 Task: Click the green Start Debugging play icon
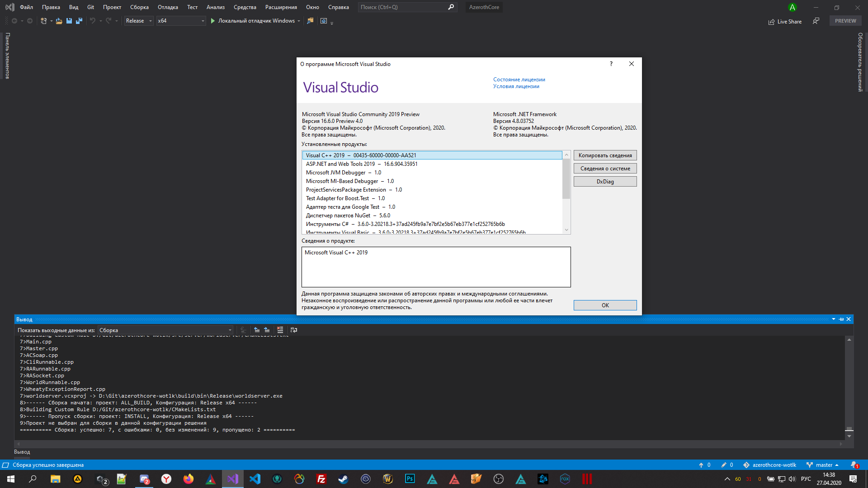pyautogui.click(x=212, y=21)
